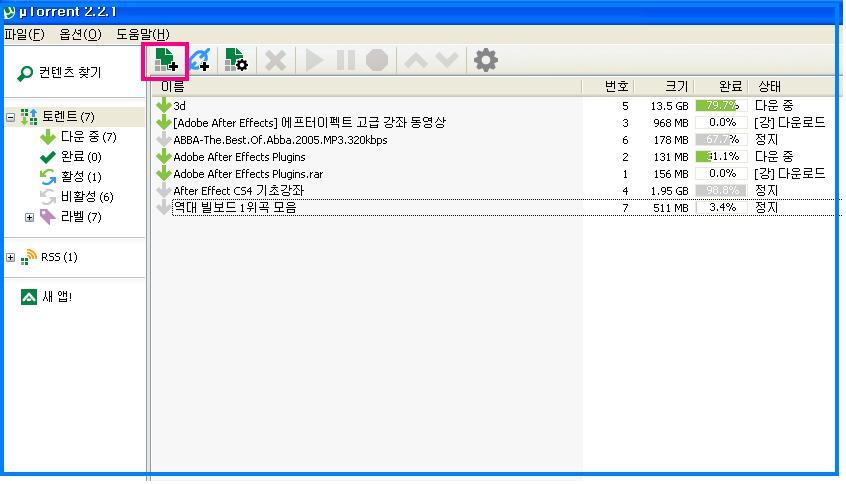Select 완료 (0) in the sidebar
This screenshot has width=846, height=484.
(81, 157)
